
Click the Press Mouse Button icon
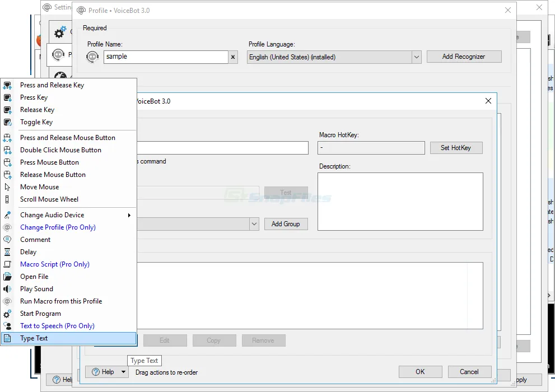point(7,163)
